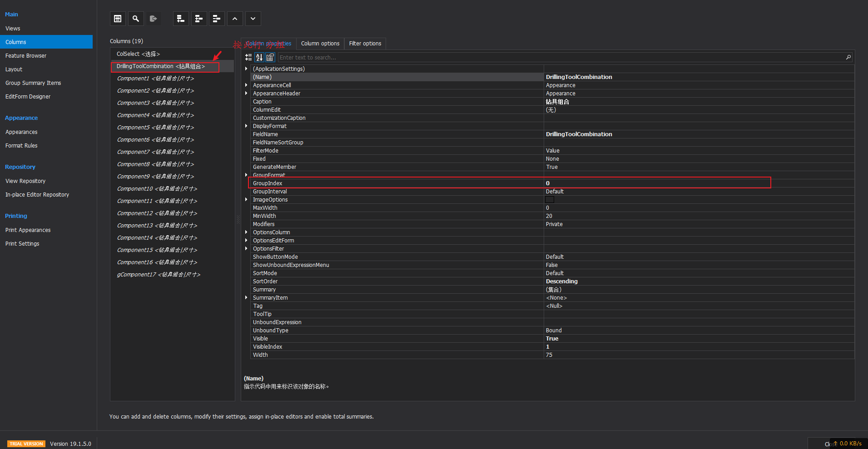The image size is (868, 449).
Task: Click the TRIAL VERSION badge
Action: [26, 444]
